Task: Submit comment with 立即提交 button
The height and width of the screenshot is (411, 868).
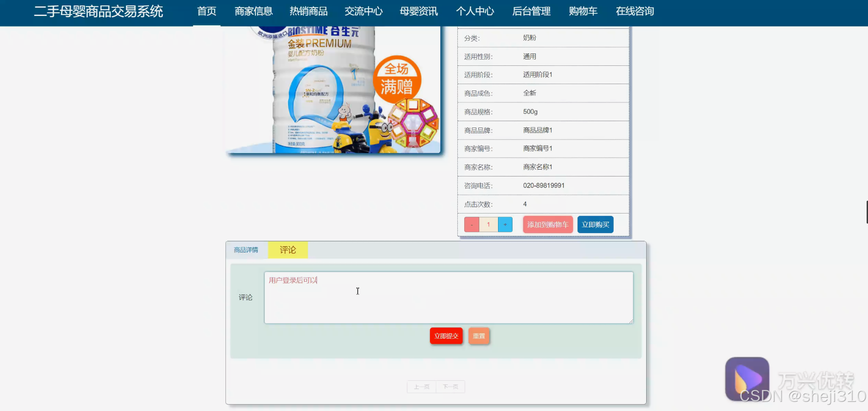Action: pos(446,336)
